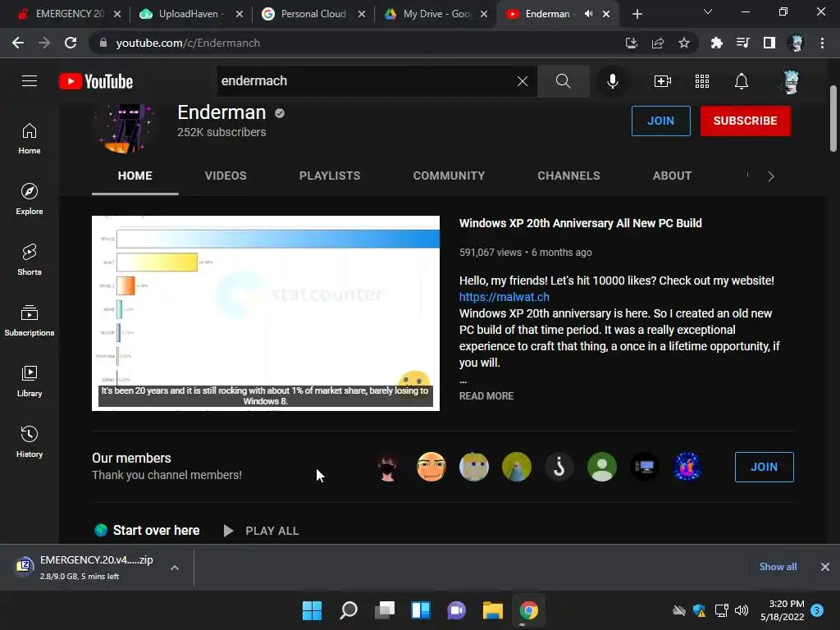Click the share page icon in address bar

658,43
